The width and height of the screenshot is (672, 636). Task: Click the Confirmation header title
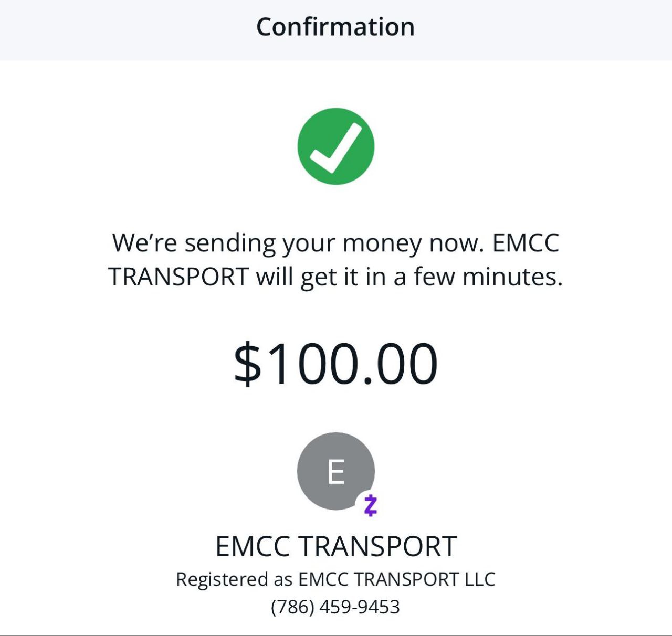coord(335,27)
